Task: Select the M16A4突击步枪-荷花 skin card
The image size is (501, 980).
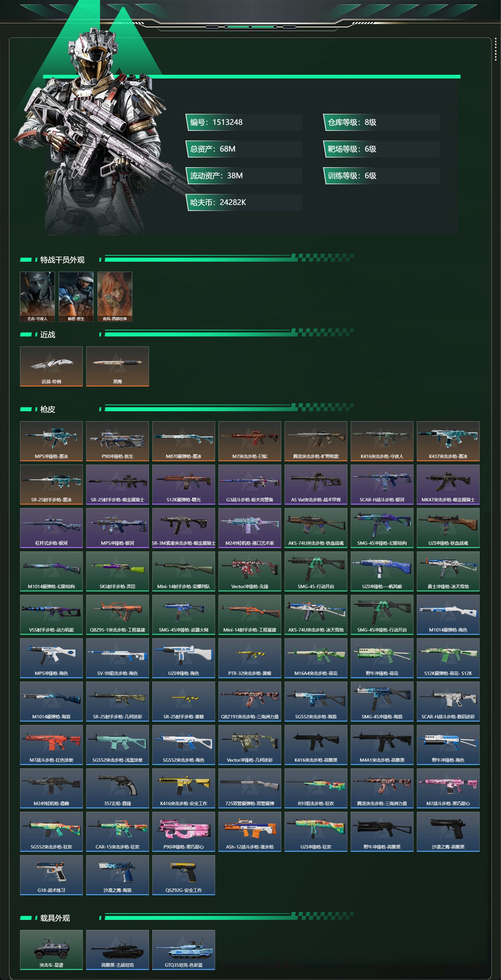Action: point(316,658)
